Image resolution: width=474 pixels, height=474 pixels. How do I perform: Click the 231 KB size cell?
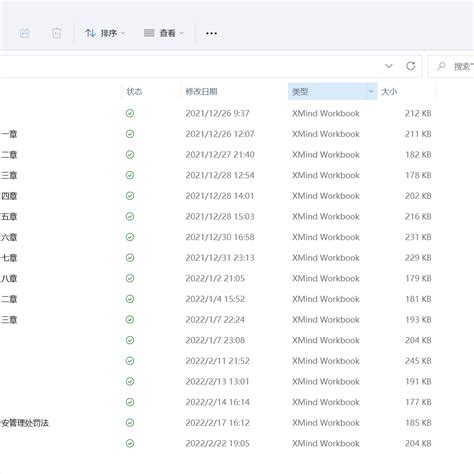click(418, 237)
